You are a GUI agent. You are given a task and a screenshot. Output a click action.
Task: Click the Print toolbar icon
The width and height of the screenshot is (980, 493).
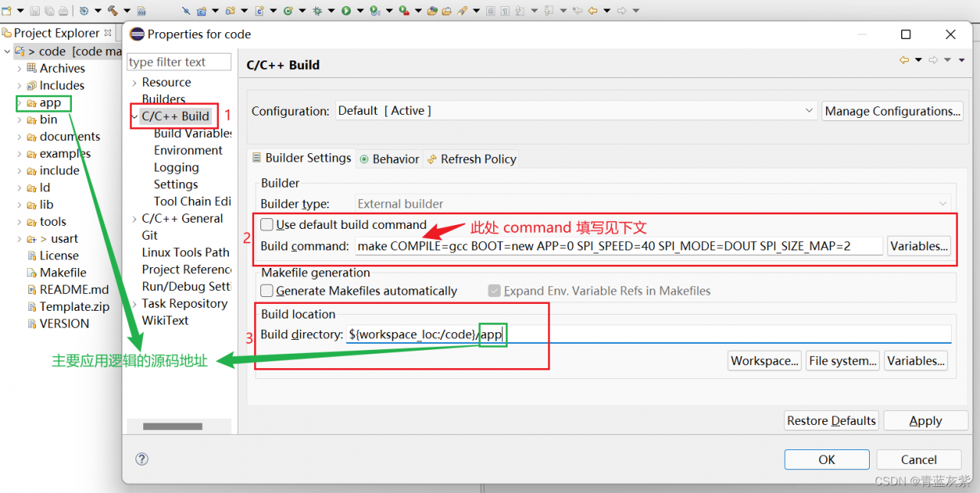(x=63, y=11)
